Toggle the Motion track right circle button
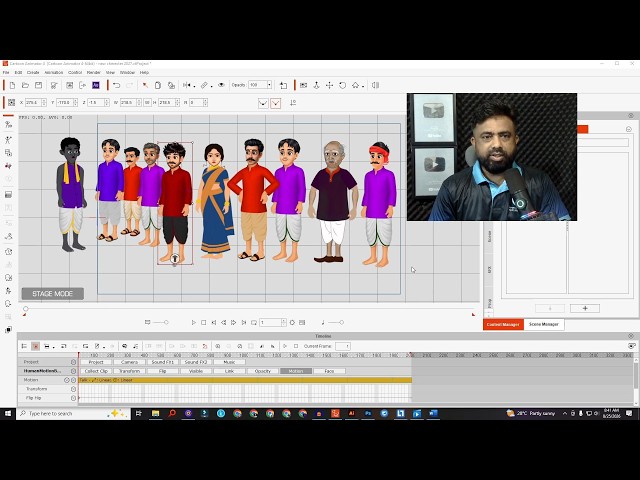Viewport: 640px width, 480px height. coord(73,380)
